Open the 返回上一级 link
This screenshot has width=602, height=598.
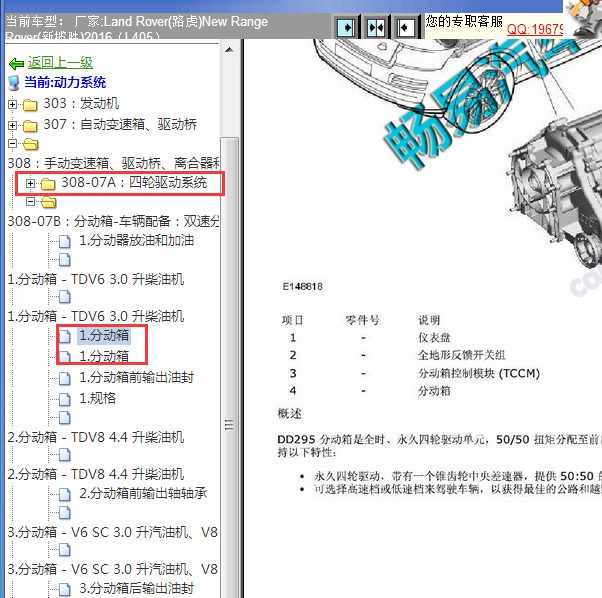point(60,63)
